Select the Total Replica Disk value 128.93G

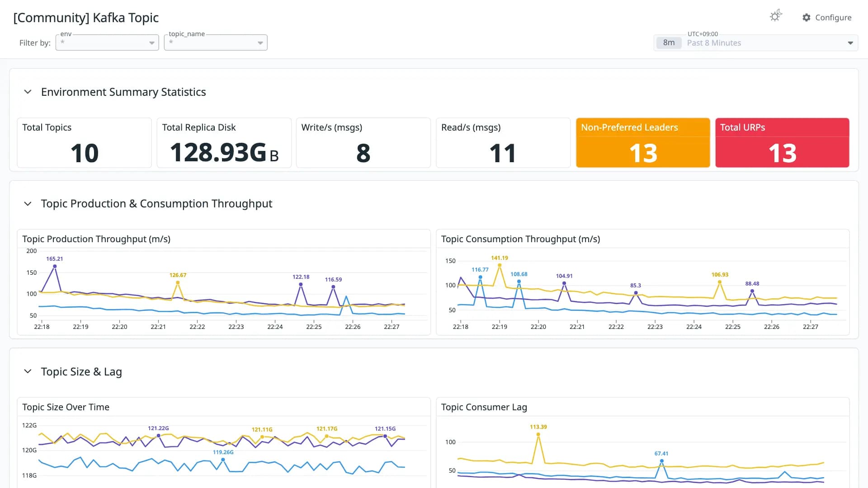click(x=218, y=153)
